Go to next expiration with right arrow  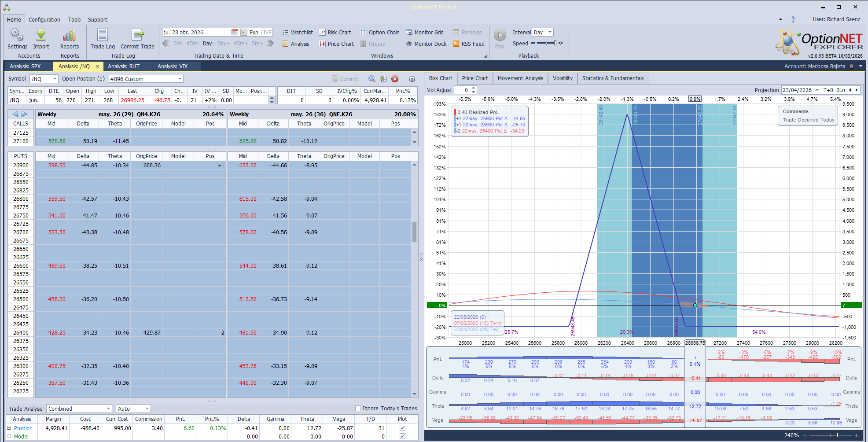[x=24, y=114]
